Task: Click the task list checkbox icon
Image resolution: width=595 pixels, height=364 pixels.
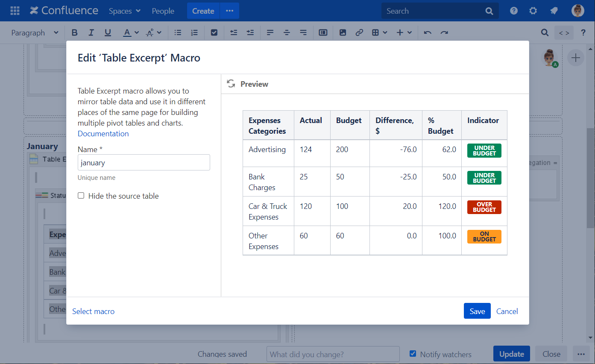Action: click(x=214, y=33)
